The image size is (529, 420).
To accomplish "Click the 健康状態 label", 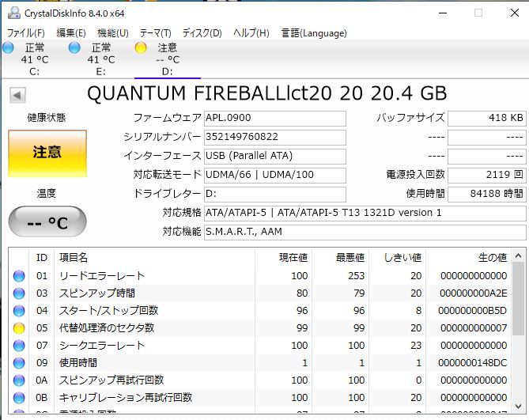I will point(47,118).
